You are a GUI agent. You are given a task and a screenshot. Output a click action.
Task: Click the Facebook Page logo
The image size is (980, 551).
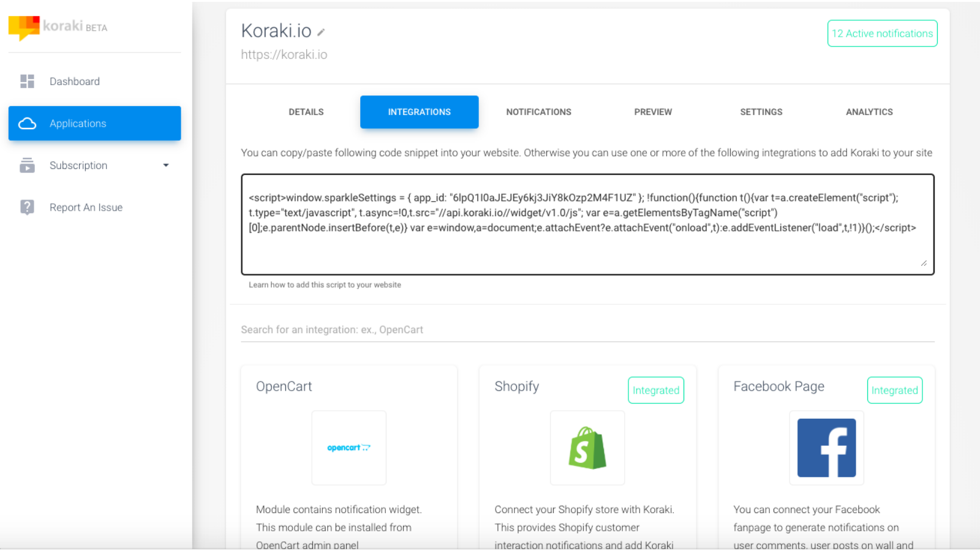pyautogui.click(x=826, y=448)
